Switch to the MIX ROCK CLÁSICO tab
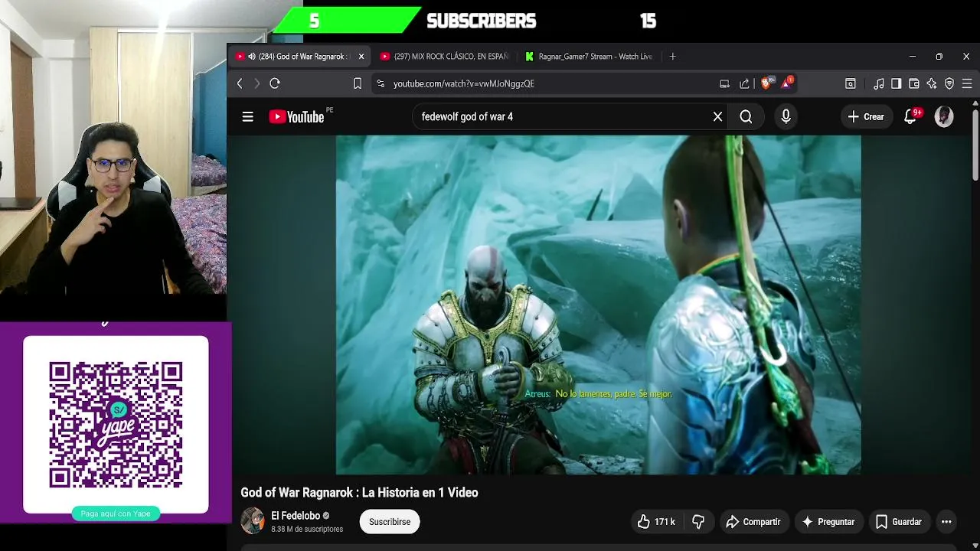Screen dimensions: 980x551 pos(444,57)
